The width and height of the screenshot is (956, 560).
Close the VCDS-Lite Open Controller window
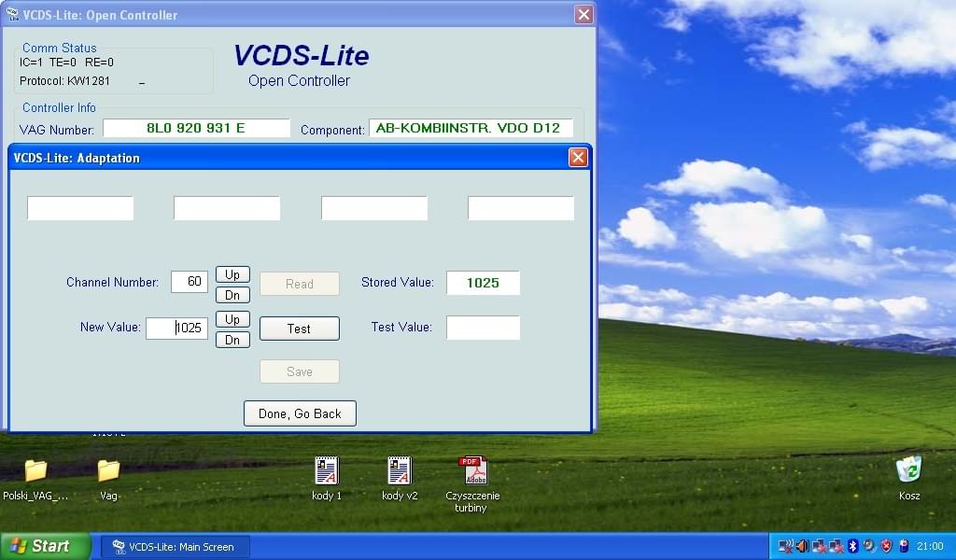pyautogui.click(x=583, y=15)
